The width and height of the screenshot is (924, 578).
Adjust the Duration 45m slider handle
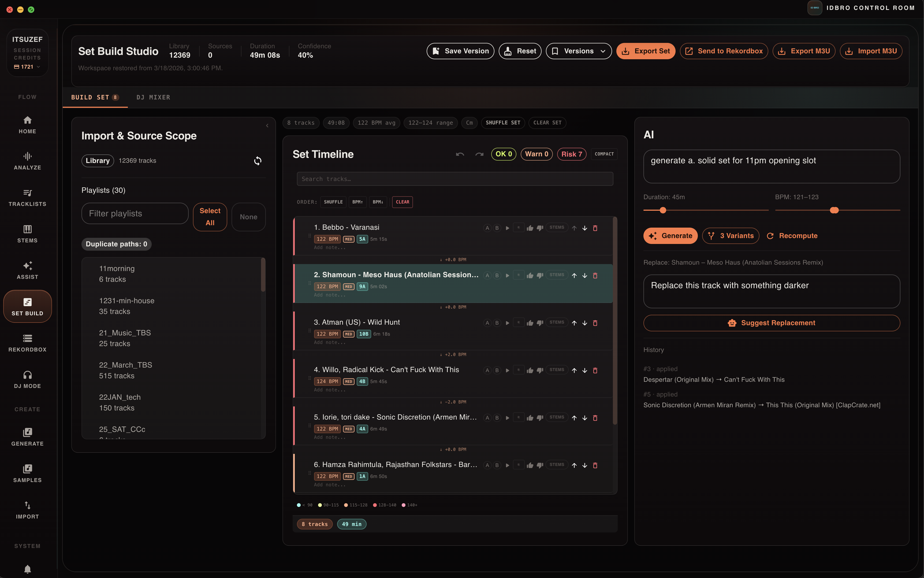click(x=663, y=210)
